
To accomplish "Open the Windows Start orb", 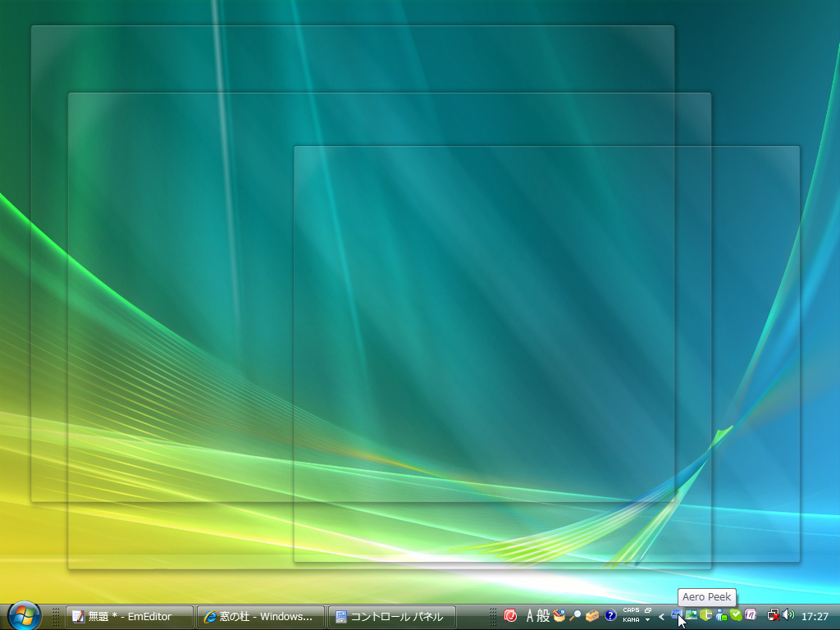I will (24, 616).
